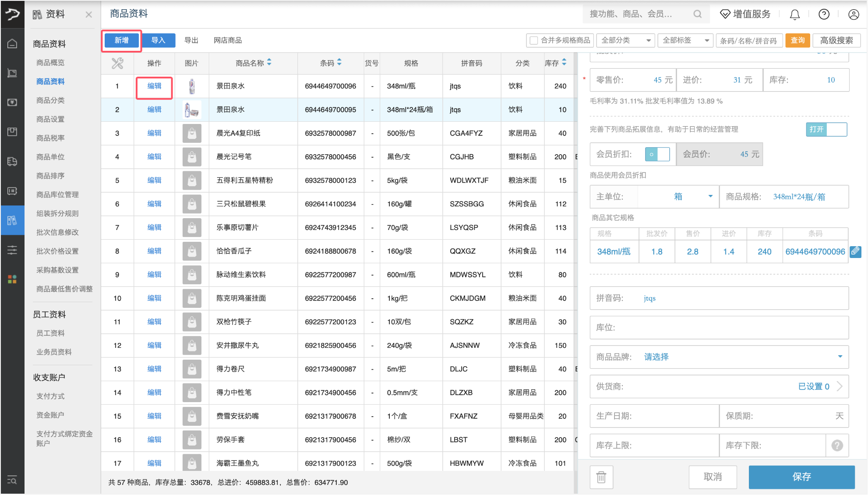The image size is (868, 495).
Task: Select 商品分类 in the left sidebar menu
Action: coord(49,100)
